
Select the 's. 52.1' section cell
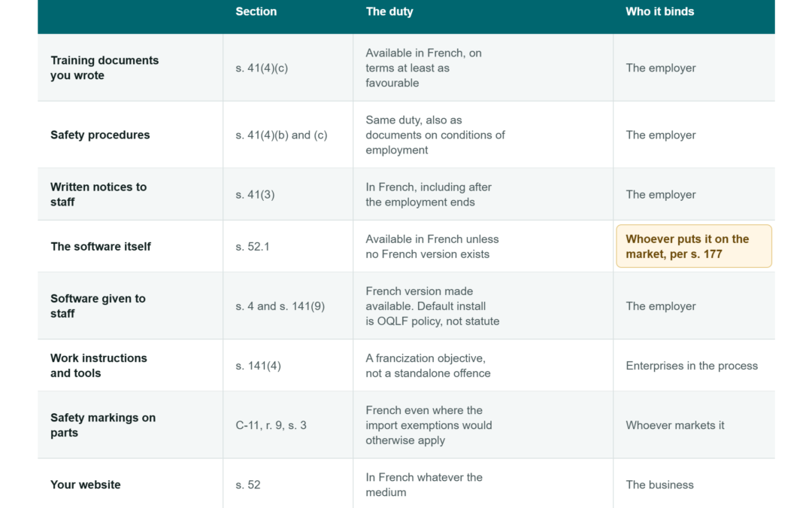tap(252, 246)
